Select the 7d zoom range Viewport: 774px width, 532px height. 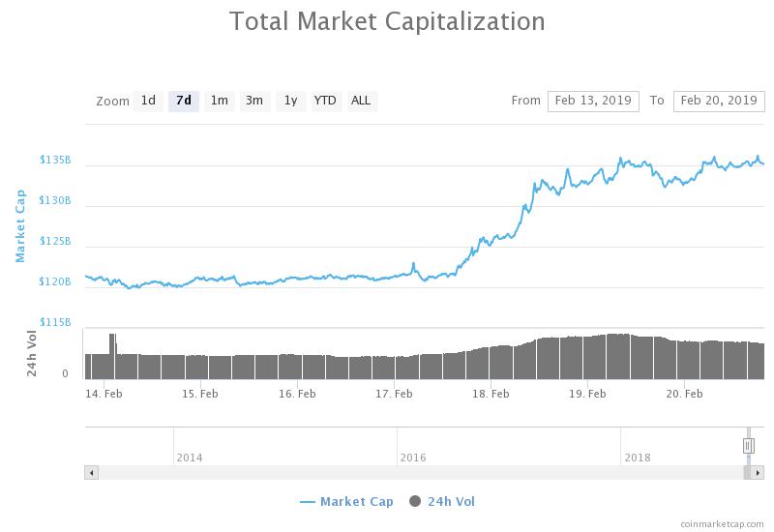click(x=184, y=102)
